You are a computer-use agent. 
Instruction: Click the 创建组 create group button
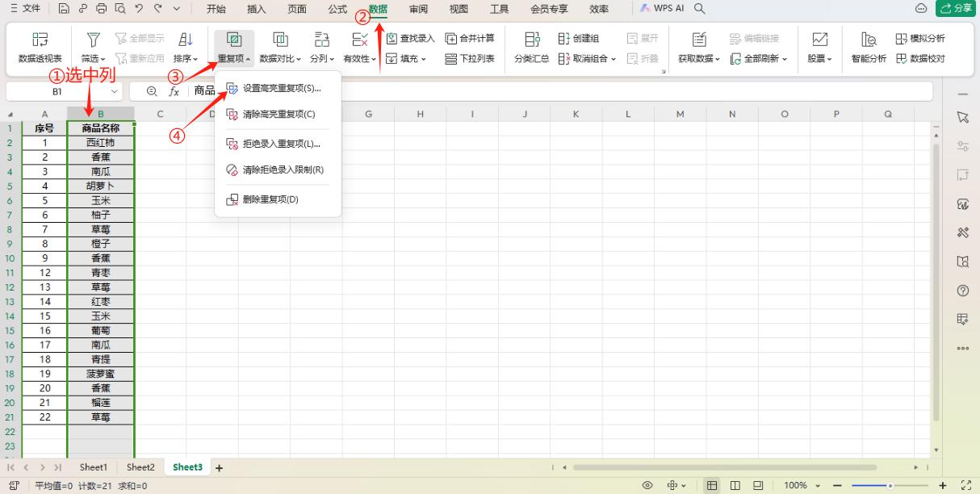point(579,38)
